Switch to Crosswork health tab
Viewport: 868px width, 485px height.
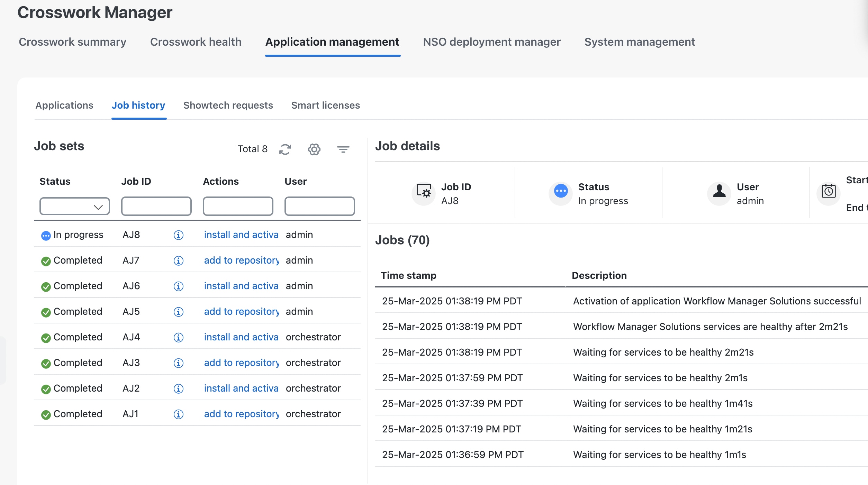196,42
